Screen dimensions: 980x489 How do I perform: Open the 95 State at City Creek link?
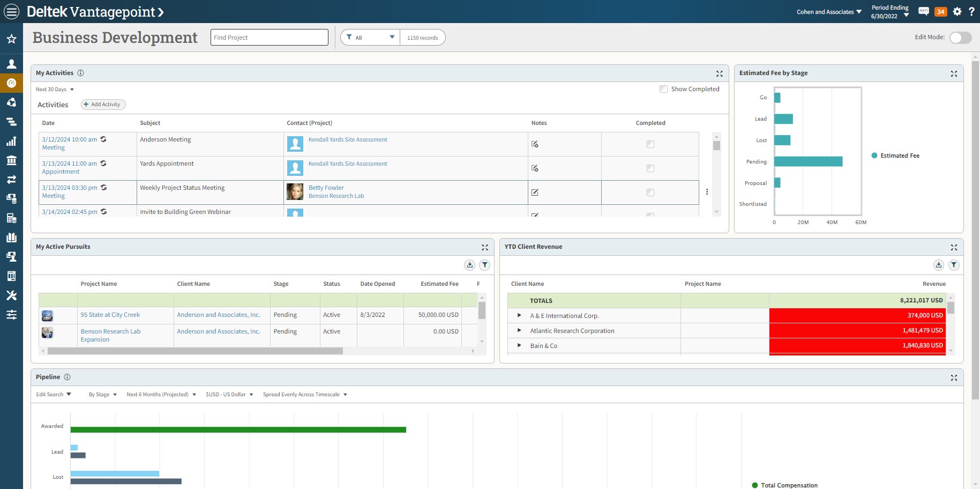(x=110, y=315)
